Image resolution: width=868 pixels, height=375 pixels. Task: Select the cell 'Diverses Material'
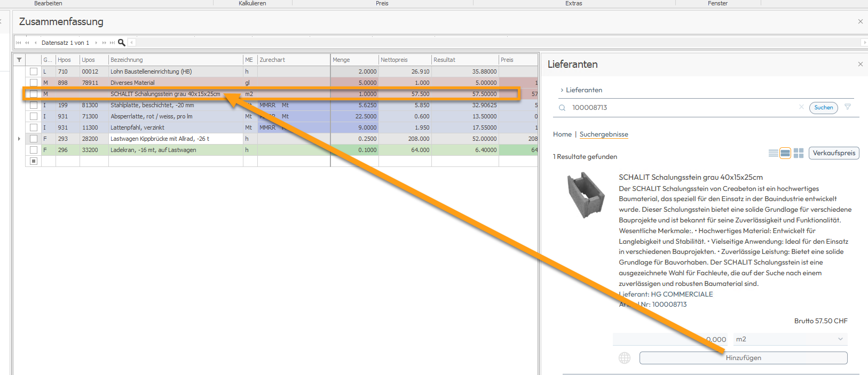tap(176, 83)
